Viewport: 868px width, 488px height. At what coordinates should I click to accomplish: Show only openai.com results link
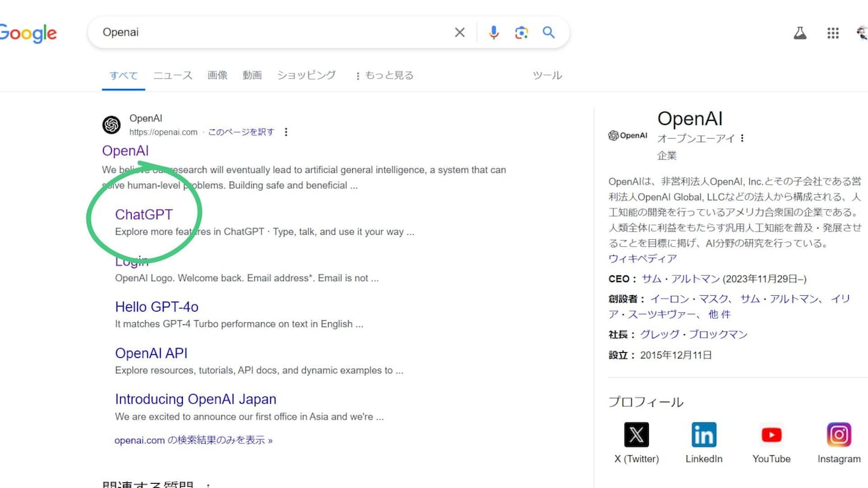194,440
